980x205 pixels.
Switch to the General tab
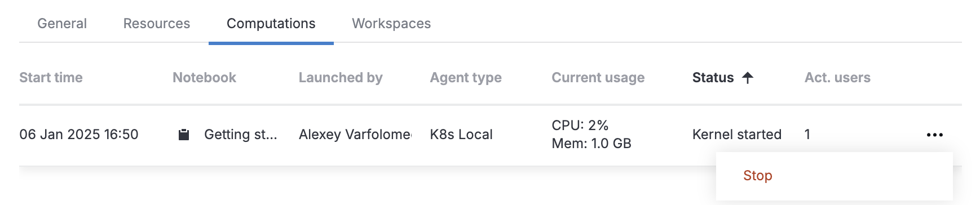point(62,24)
